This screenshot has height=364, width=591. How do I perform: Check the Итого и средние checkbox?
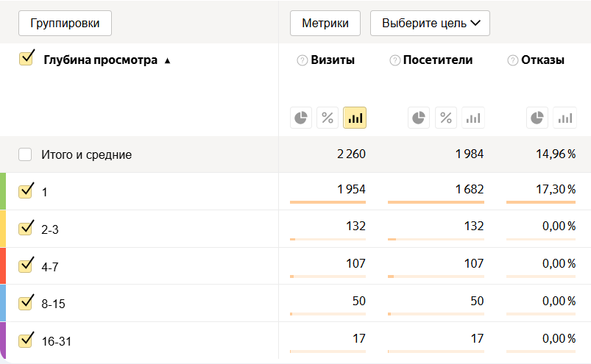[26, 154]
